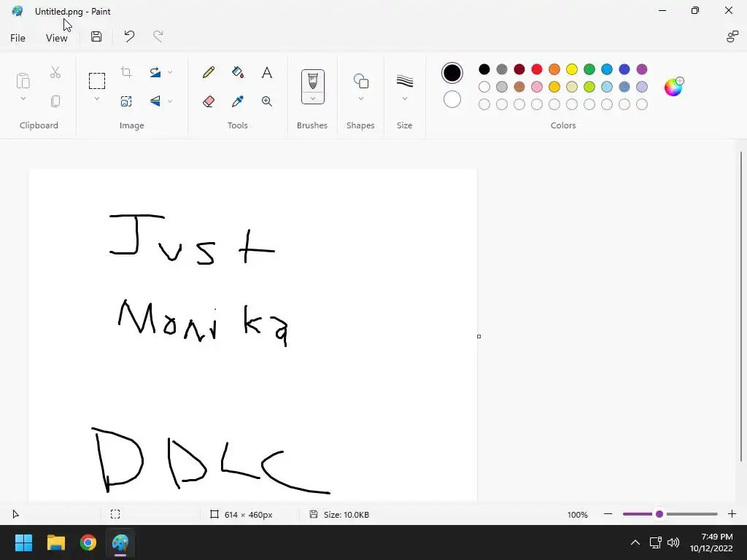The height and width of the screenshot is (560, 747).
Task: Expand the Select tool options arrow
Action: tap(97, 98)
